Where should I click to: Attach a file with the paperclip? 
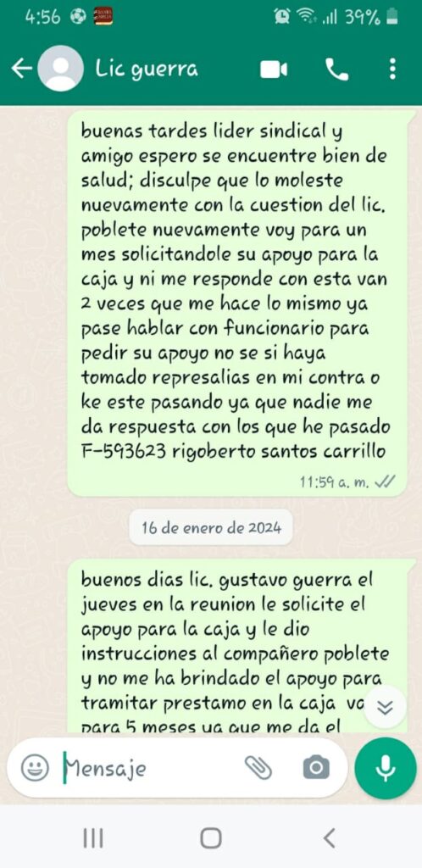point(258,767)
